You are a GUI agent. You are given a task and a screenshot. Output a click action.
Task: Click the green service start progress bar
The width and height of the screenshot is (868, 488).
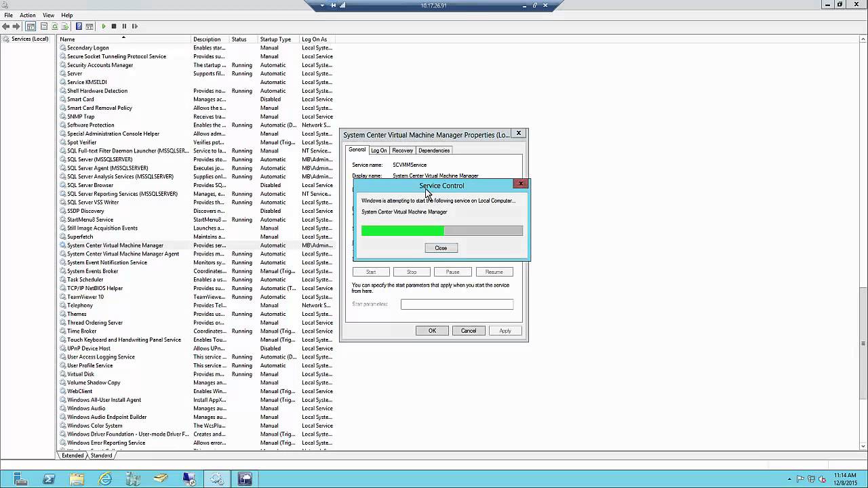point(442,231)
